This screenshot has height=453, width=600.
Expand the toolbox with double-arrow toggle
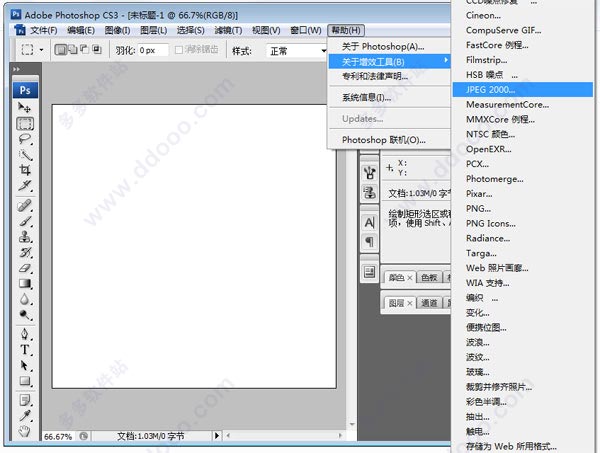click(16, 69)
